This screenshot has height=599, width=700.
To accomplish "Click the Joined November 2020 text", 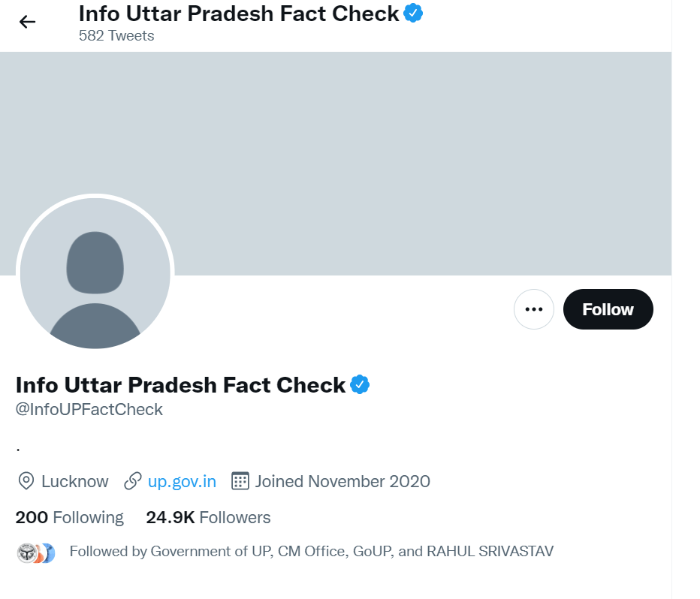I will click(342, 481).
